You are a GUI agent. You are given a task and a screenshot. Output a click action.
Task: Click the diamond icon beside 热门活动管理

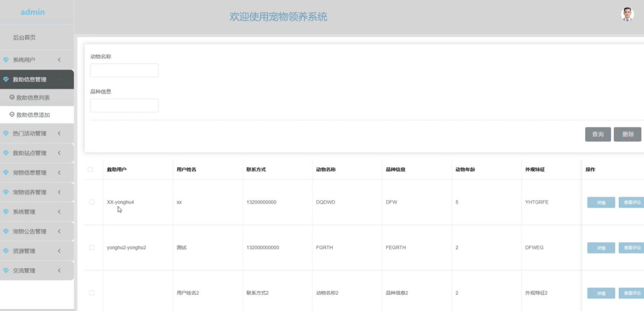coord(6,133)
